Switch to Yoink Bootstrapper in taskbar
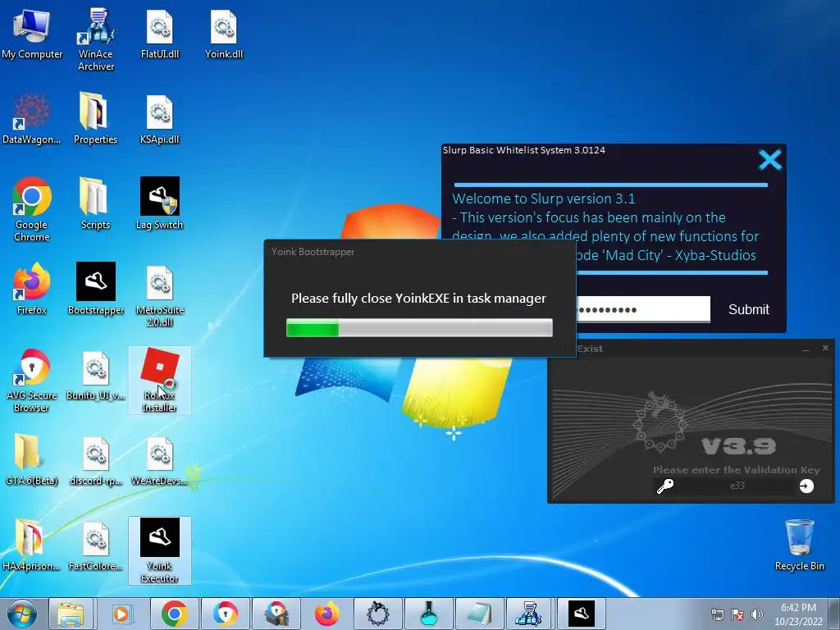This screenshot has width=840, height=630. 582,614
